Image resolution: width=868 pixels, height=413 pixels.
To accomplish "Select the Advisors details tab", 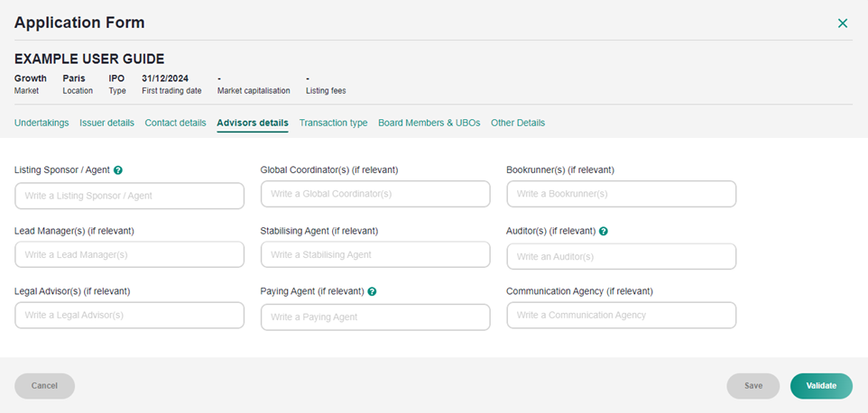I will [253, 123].
